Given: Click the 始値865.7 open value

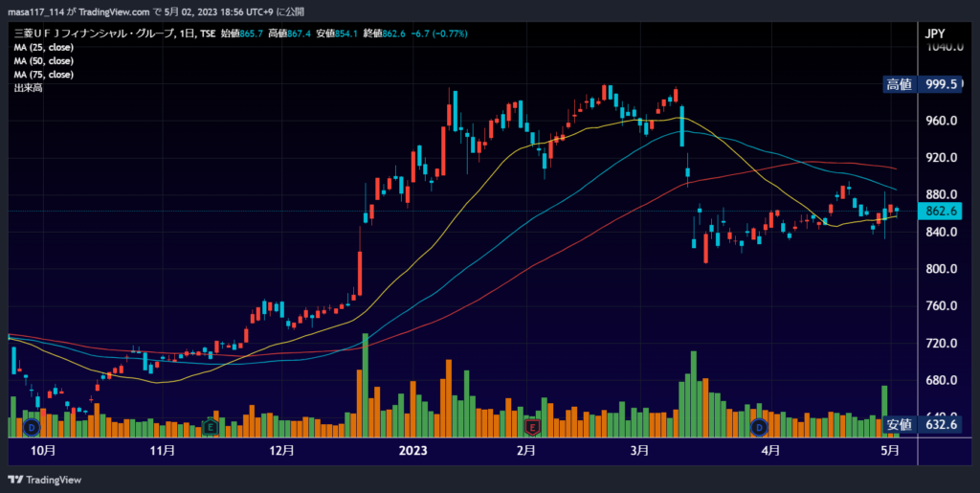Looking at the screenshot, I should click(x=242, y=34).
